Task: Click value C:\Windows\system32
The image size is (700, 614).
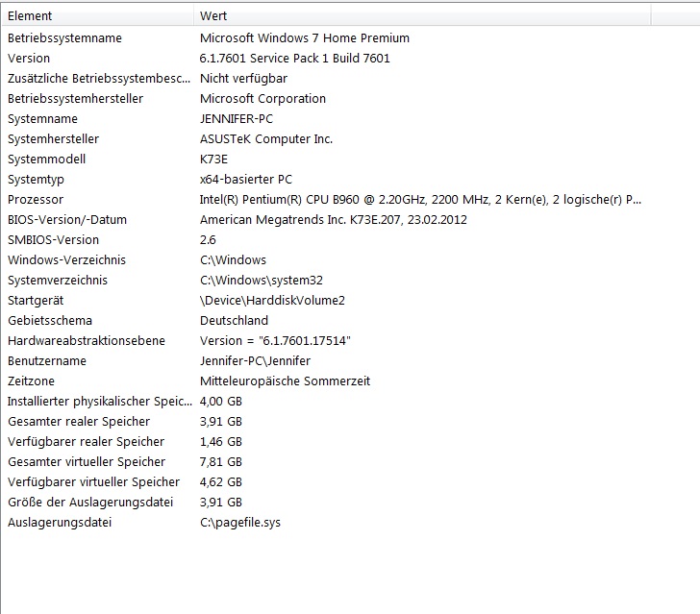Action: point(262,281)
